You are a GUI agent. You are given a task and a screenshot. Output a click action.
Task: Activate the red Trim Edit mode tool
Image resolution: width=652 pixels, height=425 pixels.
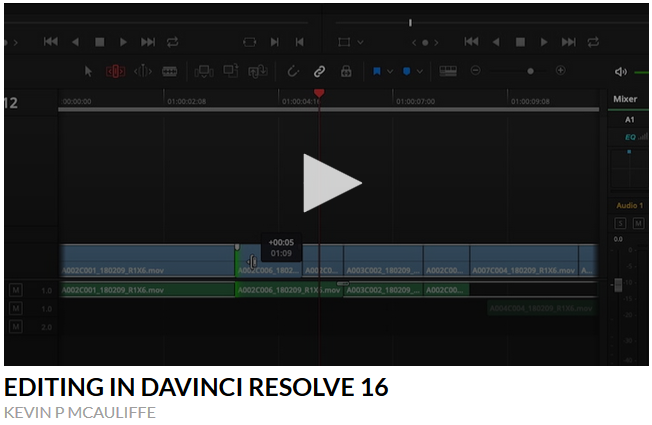point(116,72)
